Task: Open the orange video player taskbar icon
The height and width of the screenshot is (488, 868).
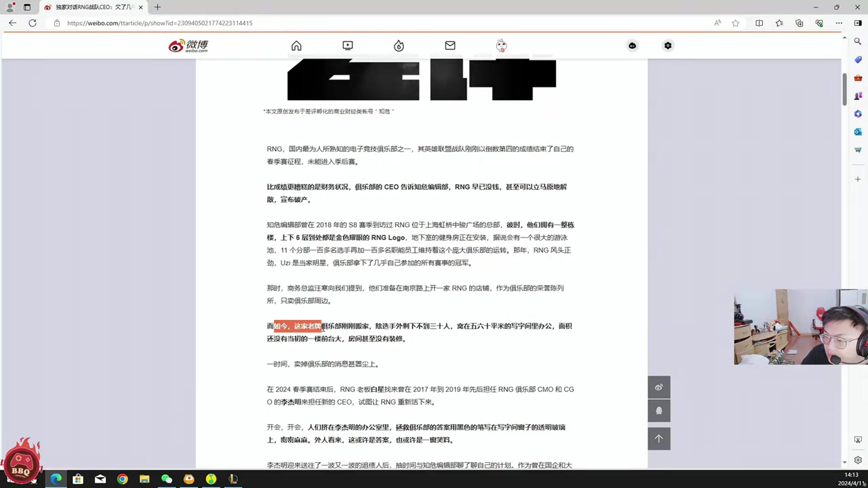Action: point(189,479)
